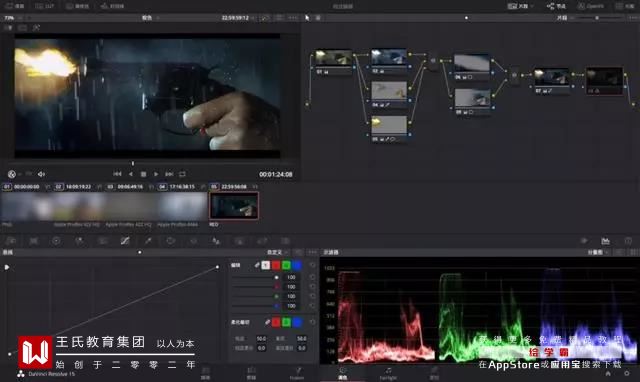Image resolution: width=640 pixels, height=382 pixels.
Task: Open the Power Window palette
Action: [x=171, y=241]
